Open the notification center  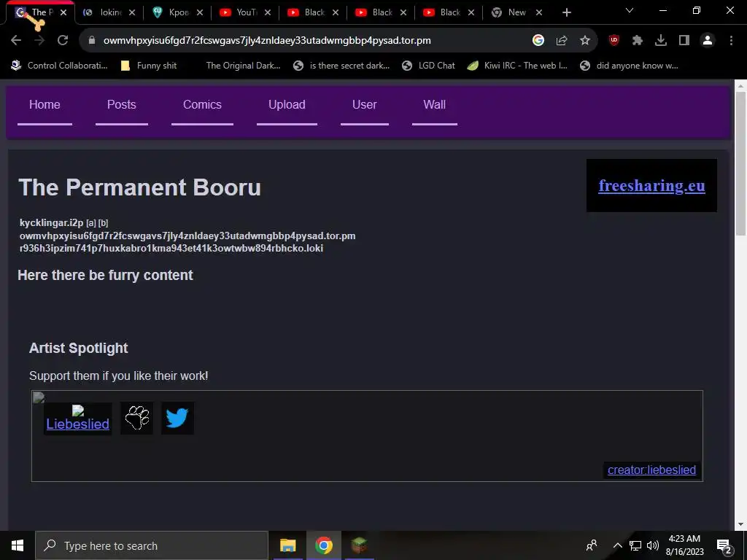724,545
